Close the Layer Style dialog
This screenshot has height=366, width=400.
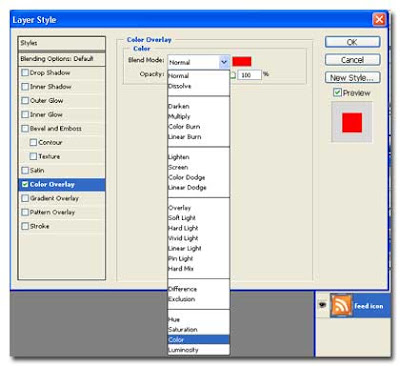click(x=379, y=20)
